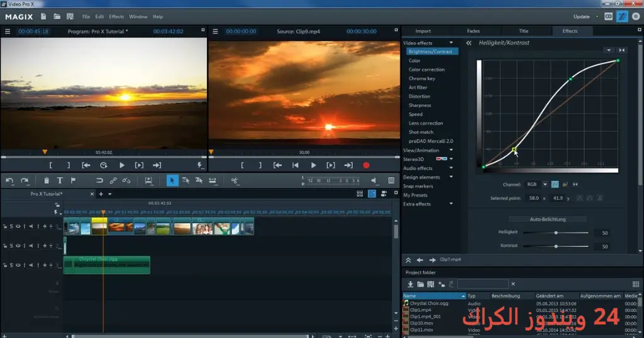This screenshot has width=644, height=338.
Task: Click the group objects chain icon
Action: pyautogui.click(x=113, y=180)
